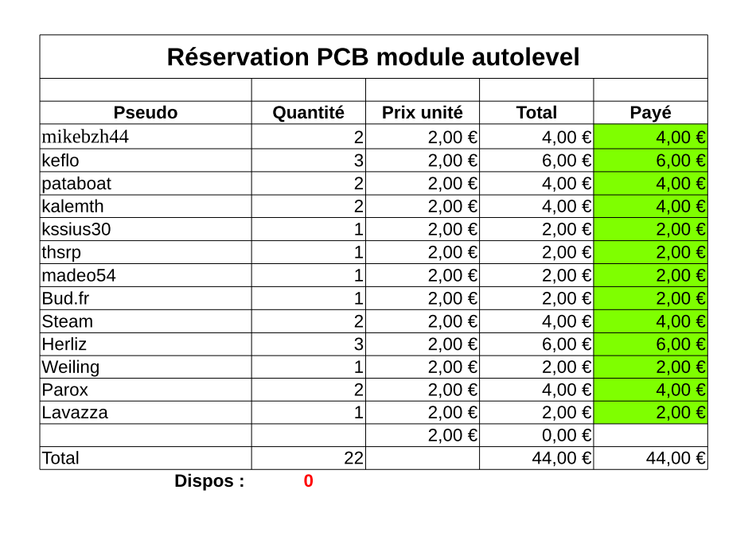This screenshot has height=544, width=756.
Task: Click the total quantity cell showing 22
Action: coord(308,458)
